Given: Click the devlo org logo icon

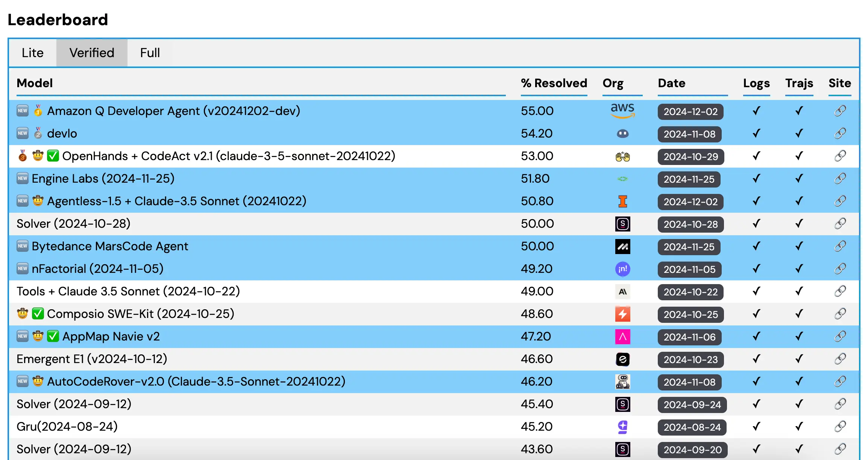Looking at the screenshot, I should click(622, 133).
